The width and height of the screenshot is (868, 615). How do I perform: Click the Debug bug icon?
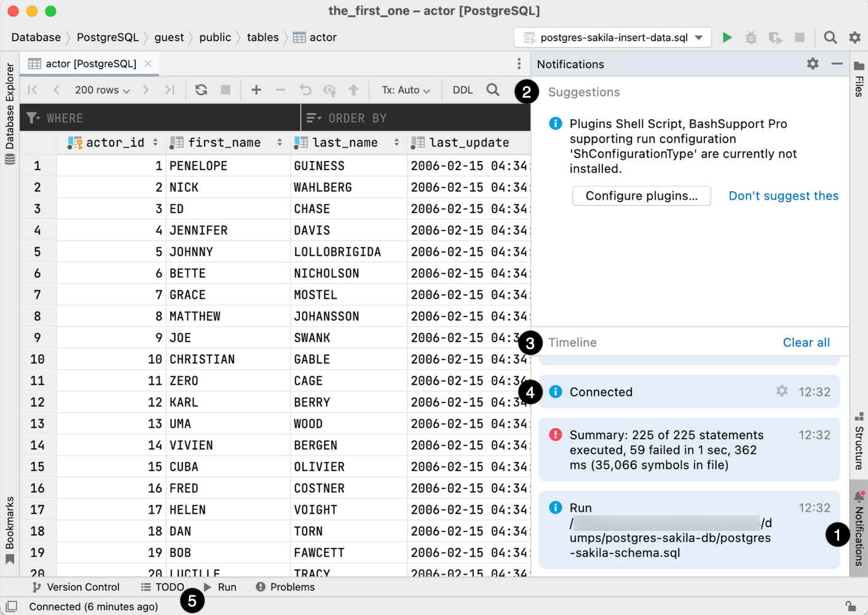[751, 37]
